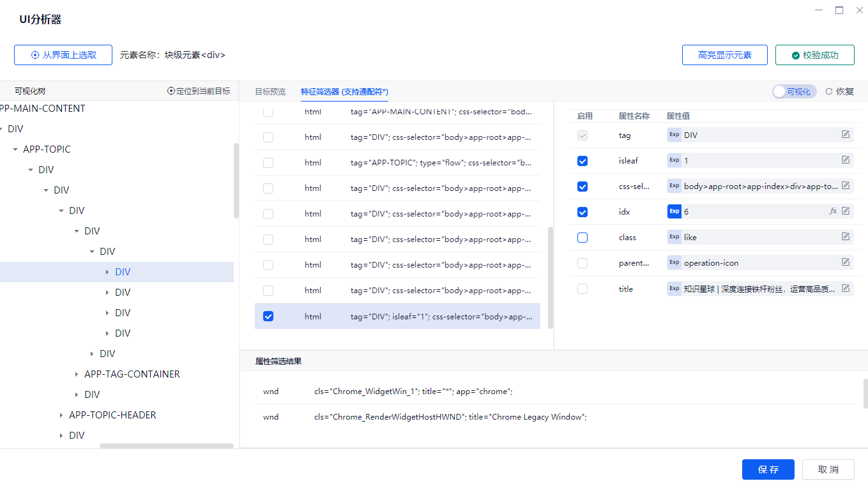Switch to the 特征筛选器 tab
This screenshot has height=488, width=868.
coord(344,92)
